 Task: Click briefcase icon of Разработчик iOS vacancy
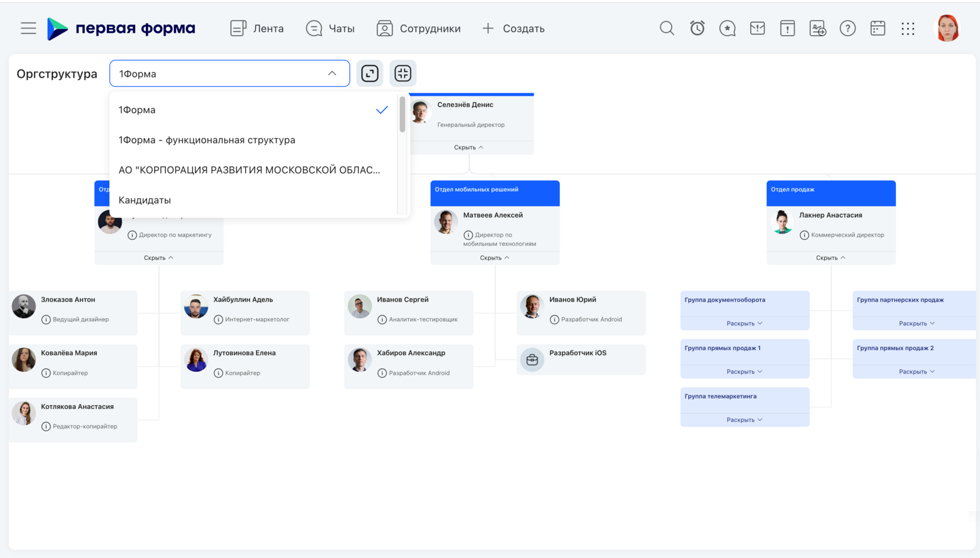point(532,360)
